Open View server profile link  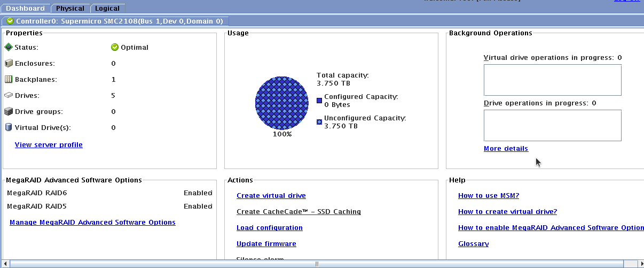coord(49,144)
